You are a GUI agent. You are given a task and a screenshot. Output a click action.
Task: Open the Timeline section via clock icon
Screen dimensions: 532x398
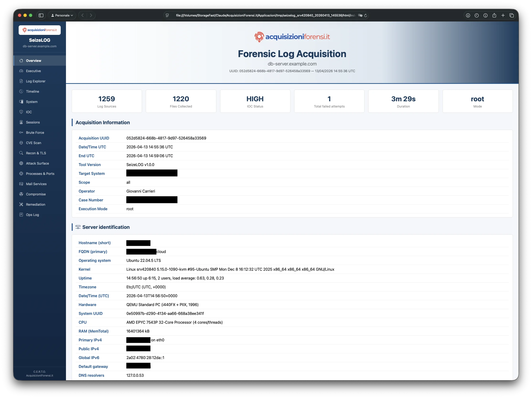(x=22, y=91)
